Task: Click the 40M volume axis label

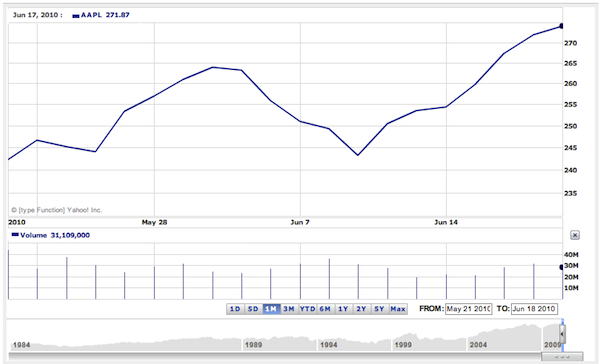Action: pyautogui.click(x=571, y=255)
